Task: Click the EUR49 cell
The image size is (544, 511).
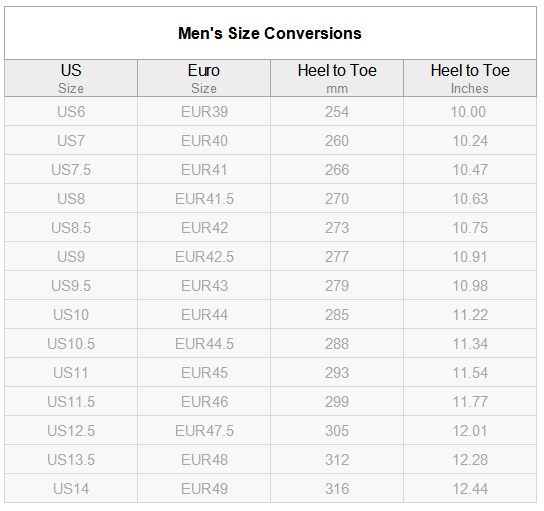Action: click(x=204, y=489)
